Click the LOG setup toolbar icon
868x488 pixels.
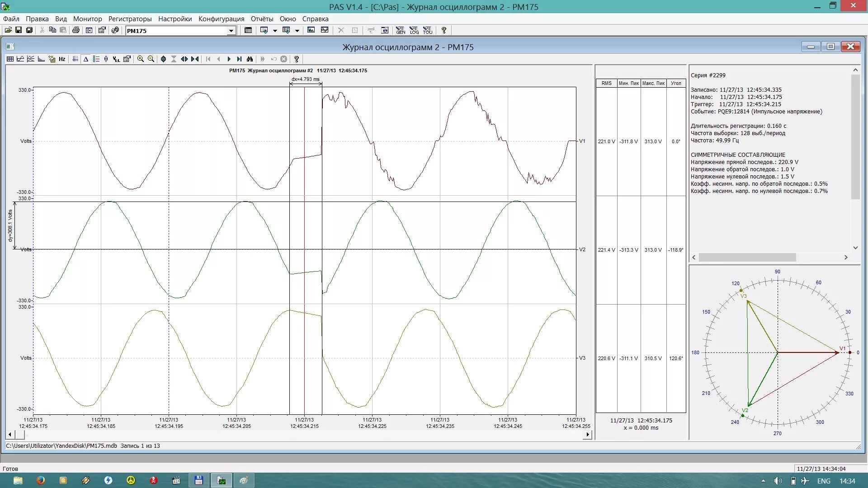[x=414, y=30]
